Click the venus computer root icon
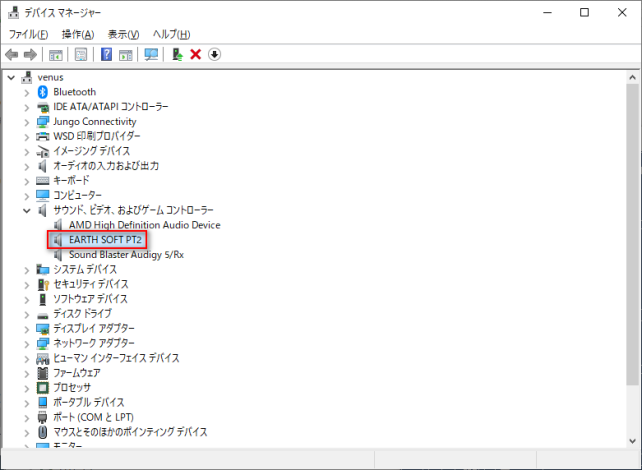The width and height of the screenshot is (642, 470). 27,77
